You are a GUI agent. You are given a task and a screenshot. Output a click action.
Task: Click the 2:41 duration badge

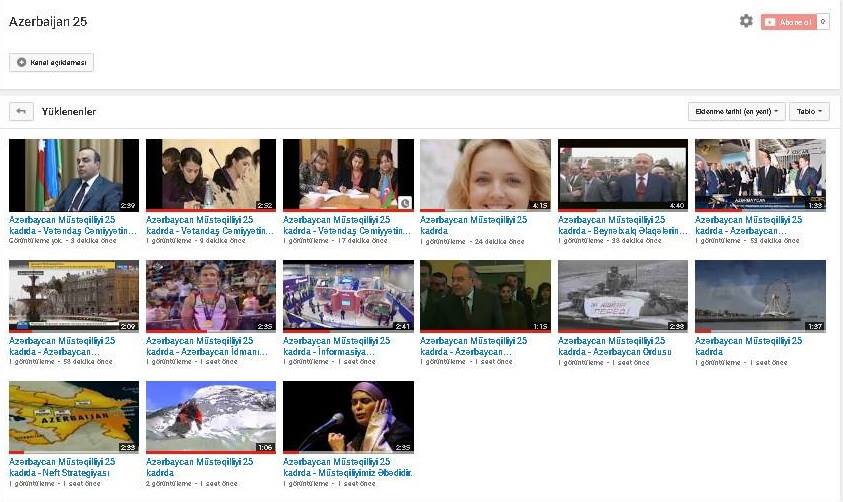pos(402,326)
